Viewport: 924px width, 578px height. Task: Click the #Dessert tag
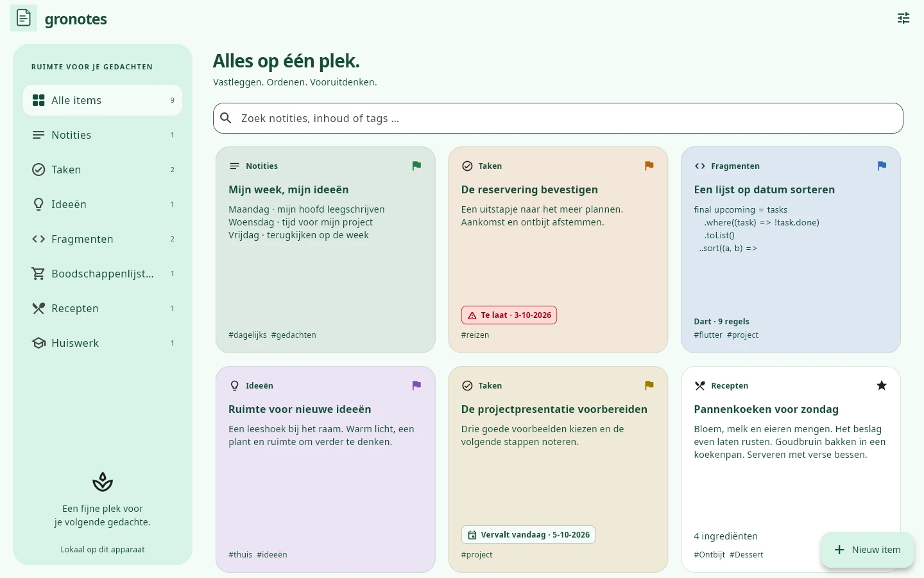pyautogui.click(x=747, y=555)
